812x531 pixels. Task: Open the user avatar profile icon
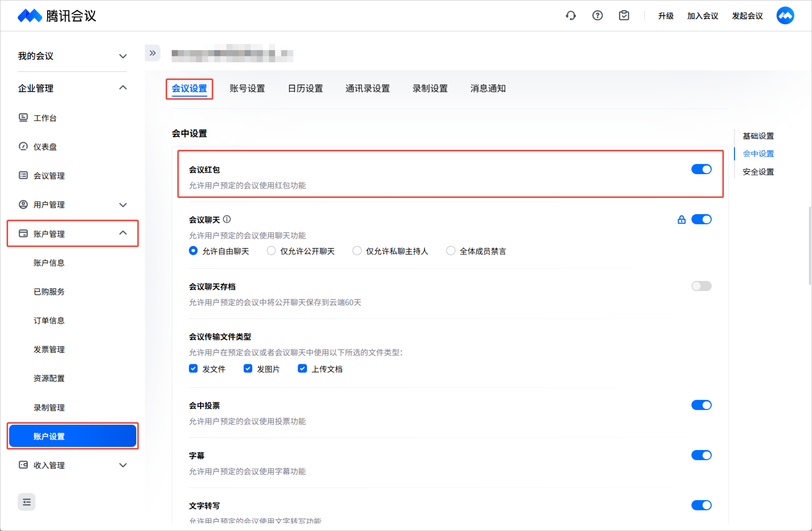tap(785, 16)
